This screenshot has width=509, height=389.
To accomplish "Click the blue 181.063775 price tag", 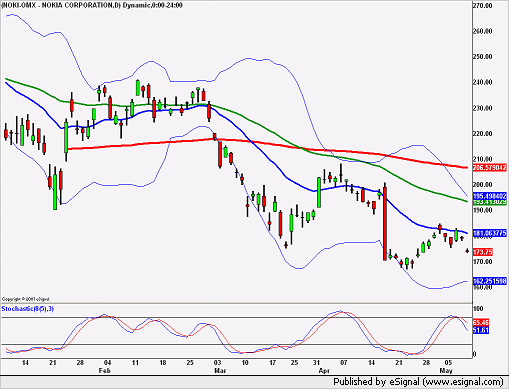I will (x=490, y=233).
